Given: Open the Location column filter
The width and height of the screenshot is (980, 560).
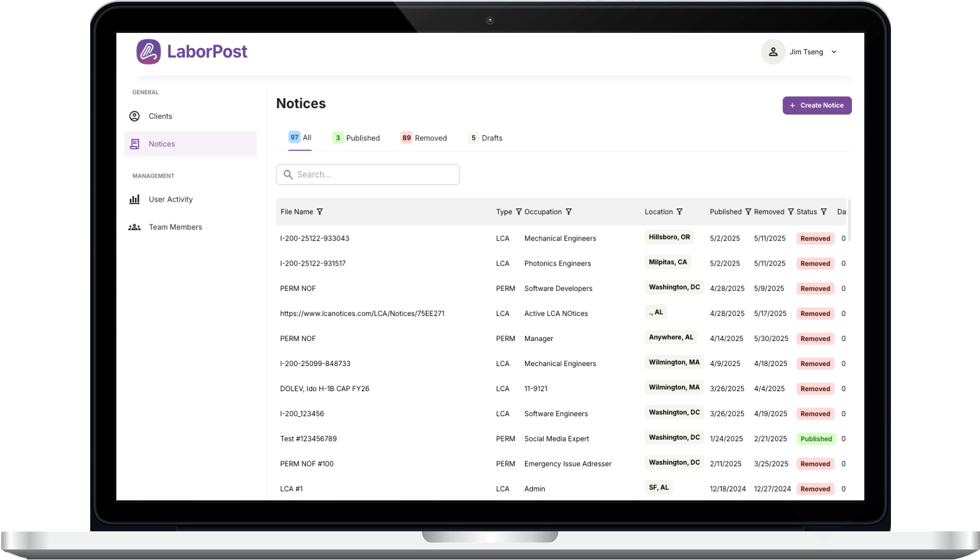Looking at the screenshot, I should point(679,212).
